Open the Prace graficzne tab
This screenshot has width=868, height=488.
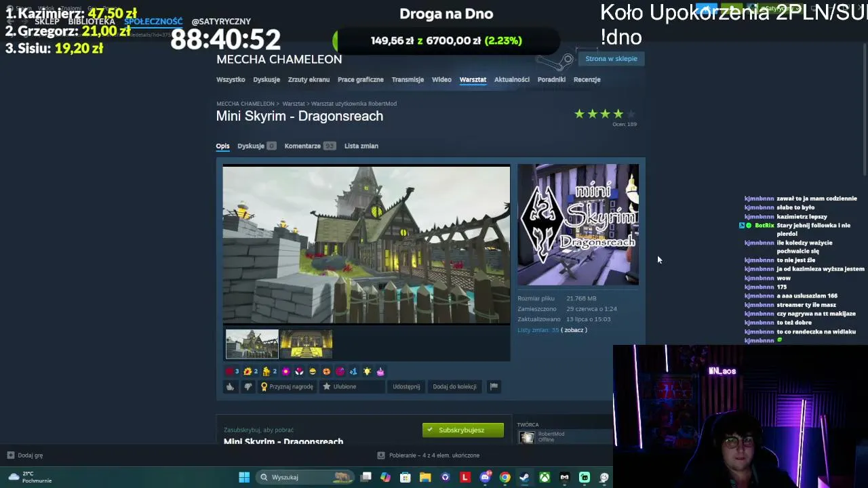pyautogui.click(x=361, y=79)
